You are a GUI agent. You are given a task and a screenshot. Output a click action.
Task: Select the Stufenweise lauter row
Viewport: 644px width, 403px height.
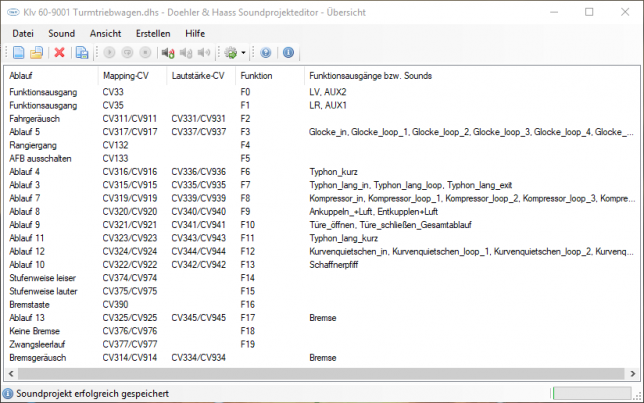pyautogui.click(x=322, y=291)
